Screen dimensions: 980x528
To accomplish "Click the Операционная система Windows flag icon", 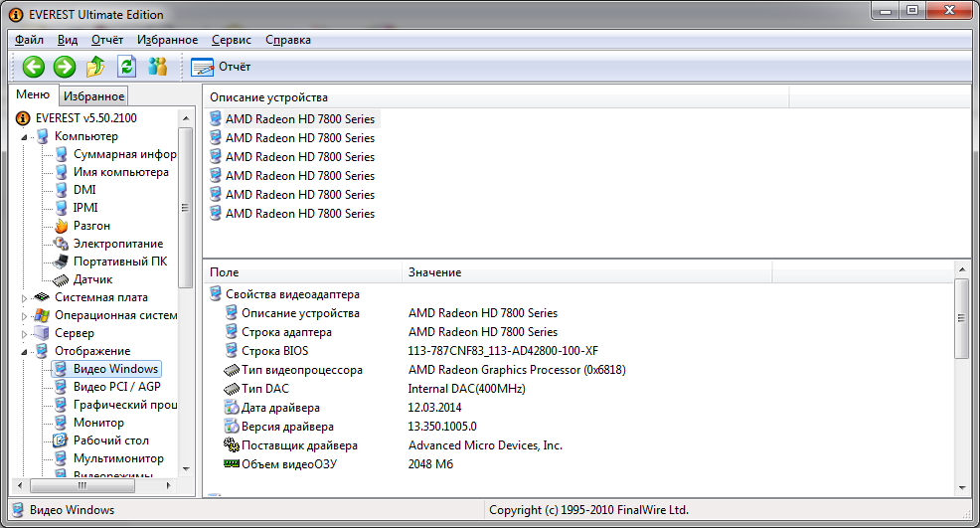I will pyautogui.click(x=42, y=315).
